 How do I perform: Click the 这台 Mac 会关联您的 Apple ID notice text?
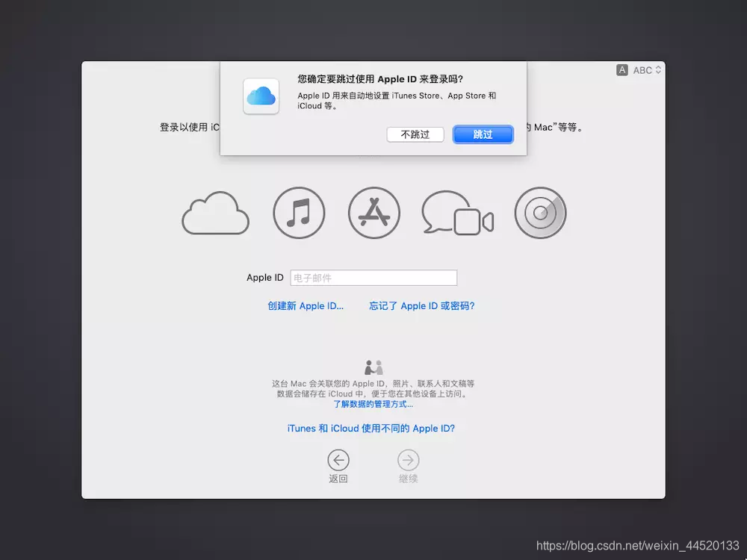(x=373, y=388)
